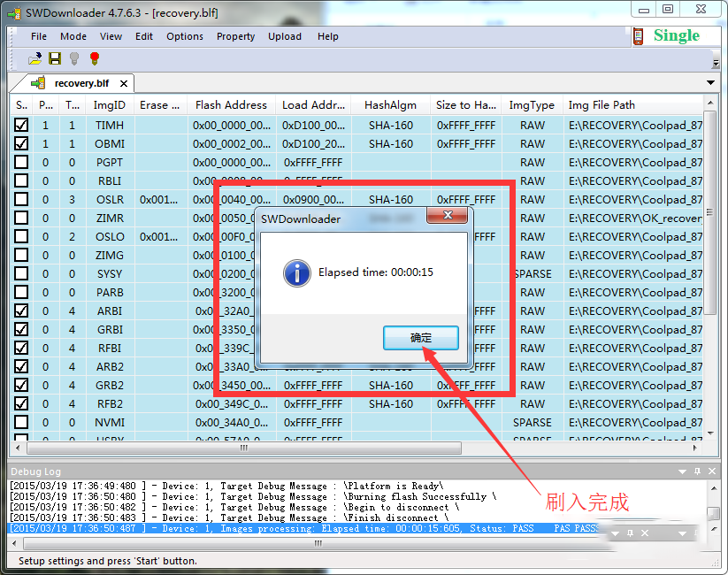Select the recovery.blf tab
The height and width of the screenshot is (575, 728).
pyautogui.click(x=74, y=83)
